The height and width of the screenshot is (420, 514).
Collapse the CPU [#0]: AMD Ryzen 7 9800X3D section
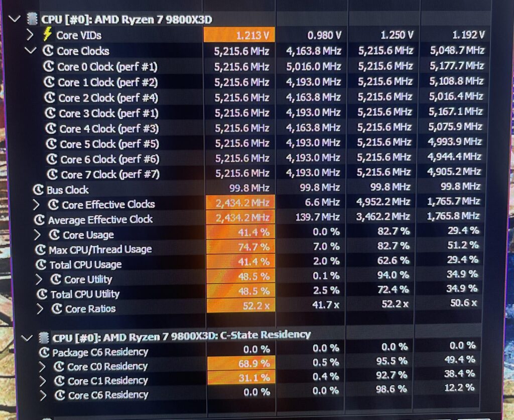click(15, 19)
